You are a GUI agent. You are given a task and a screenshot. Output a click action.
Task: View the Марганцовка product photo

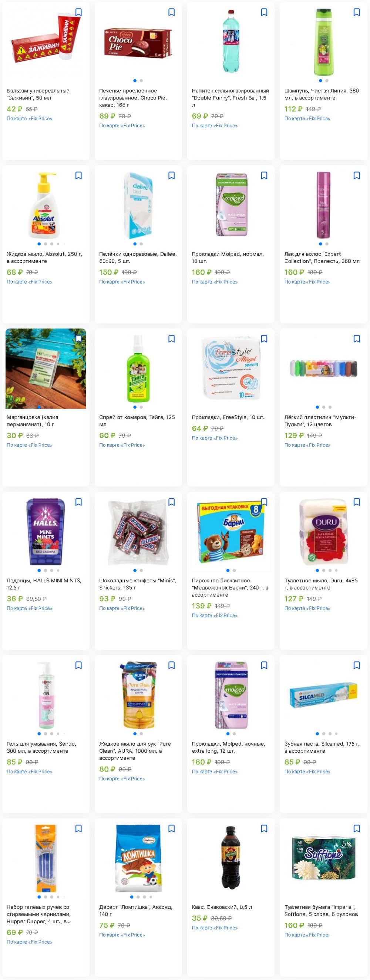[x=46, y=369]
